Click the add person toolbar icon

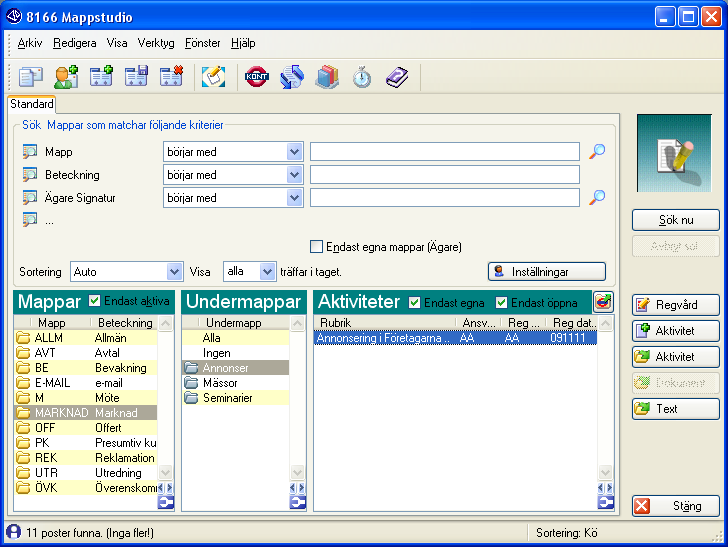pos(66,77)
